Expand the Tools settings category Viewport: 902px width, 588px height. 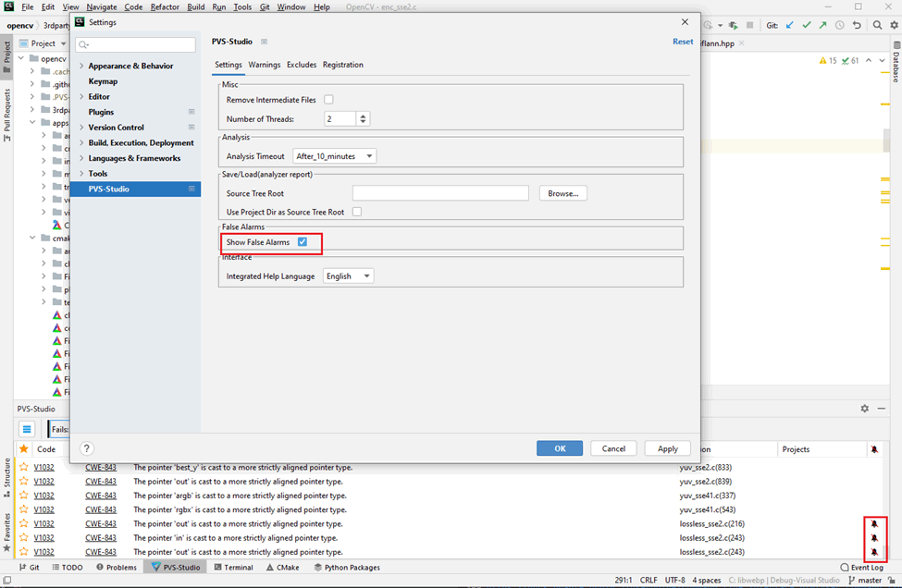click(81, 173)
